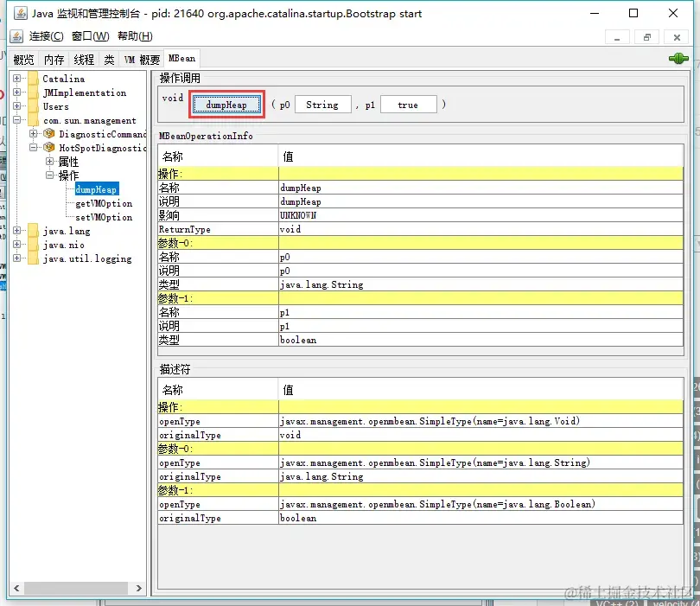
Task: Expand the DiagnosticCommand node
Action: coord(34,133)
